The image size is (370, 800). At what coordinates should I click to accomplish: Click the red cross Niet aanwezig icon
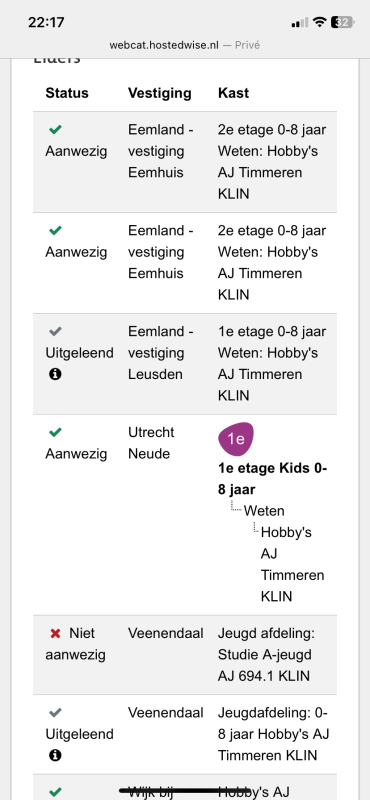(55, 634)
